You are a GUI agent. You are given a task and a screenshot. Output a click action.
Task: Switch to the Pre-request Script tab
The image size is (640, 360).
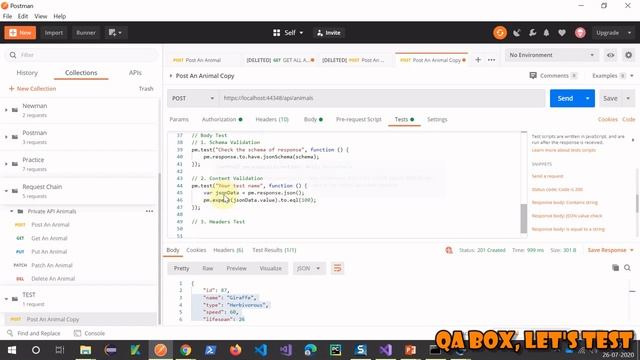(x=358, y=120)
